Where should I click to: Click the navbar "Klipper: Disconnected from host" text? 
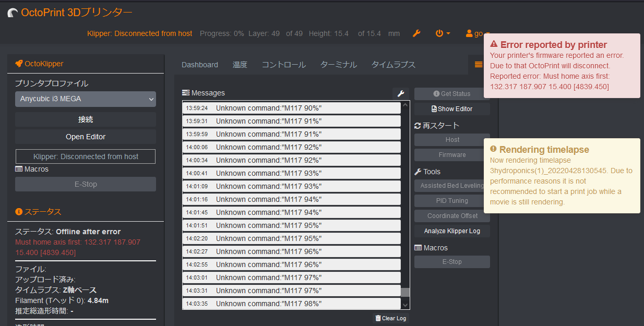coord(140,33)
